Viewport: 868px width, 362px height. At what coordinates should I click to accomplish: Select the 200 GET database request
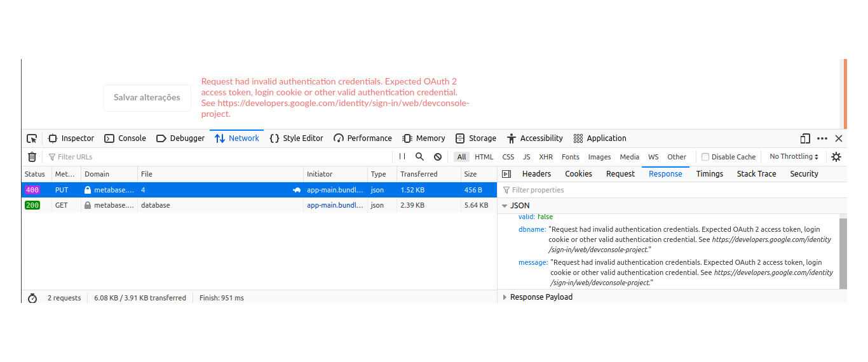tap(259, 205)
